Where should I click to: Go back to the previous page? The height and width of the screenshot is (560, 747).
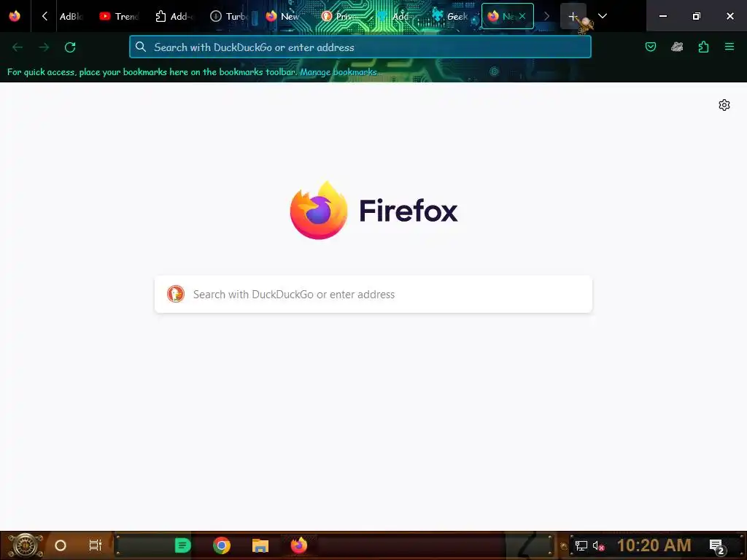[18, 47]
